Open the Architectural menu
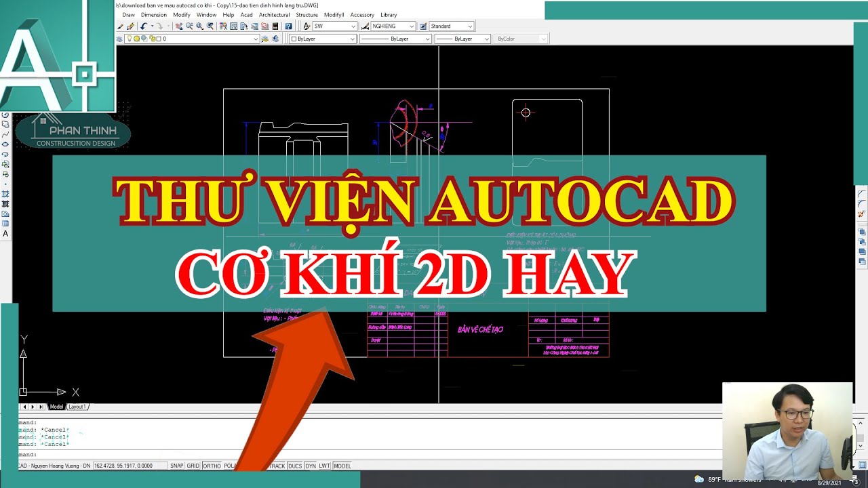Image resolution: width=868 pixels, height=488 pixels. pyautogui.click(x=274, y=15)
